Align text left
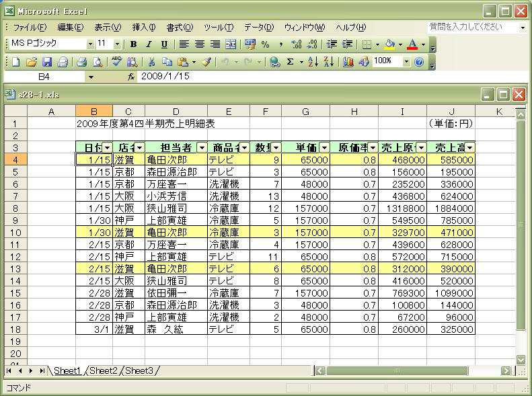Viewport: 532px width, 396px height. pyautogui.click(x=184, y=44)
